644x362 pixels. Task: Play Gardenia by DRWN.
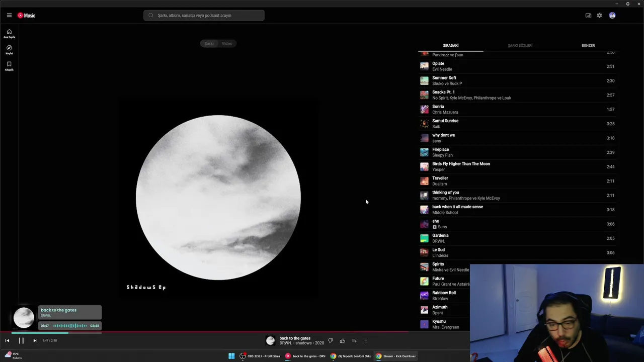pos(518,238)
